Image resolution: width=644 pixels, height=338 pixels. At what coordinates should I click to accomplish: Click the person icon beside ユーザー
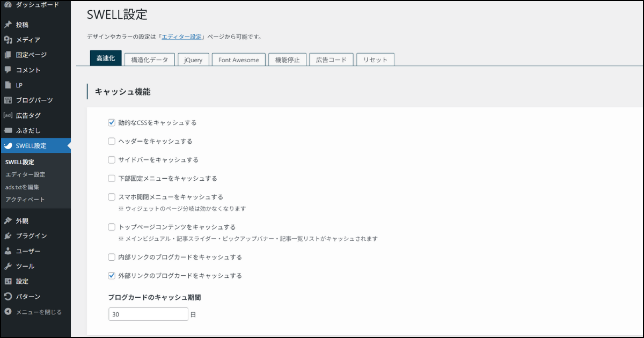coord(8,251)
